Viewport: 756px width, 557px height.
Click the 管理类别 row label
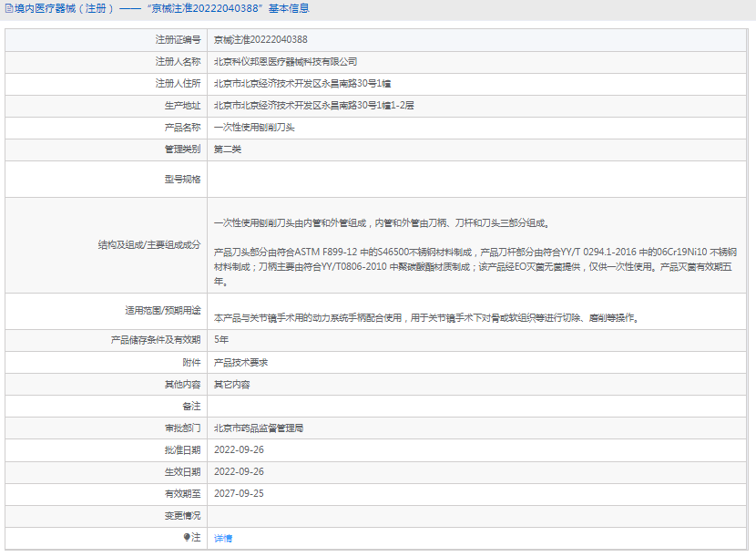(x=182, y=150)
